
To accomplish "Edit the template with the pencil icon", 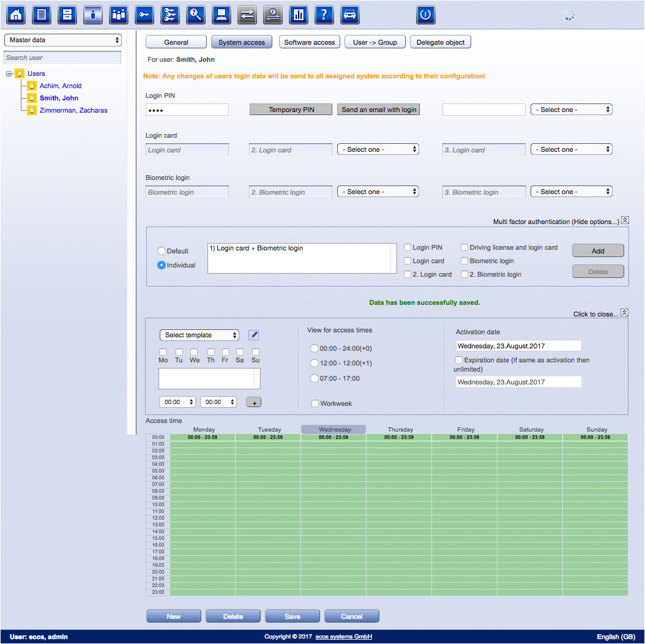I will [253, 335].
